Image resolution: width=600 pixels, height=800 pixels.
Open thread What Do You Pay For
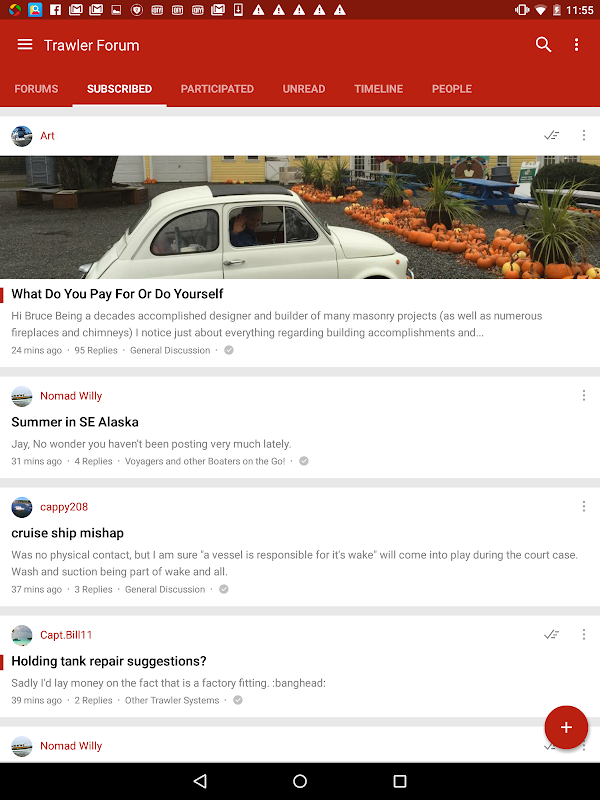(117, 294)
